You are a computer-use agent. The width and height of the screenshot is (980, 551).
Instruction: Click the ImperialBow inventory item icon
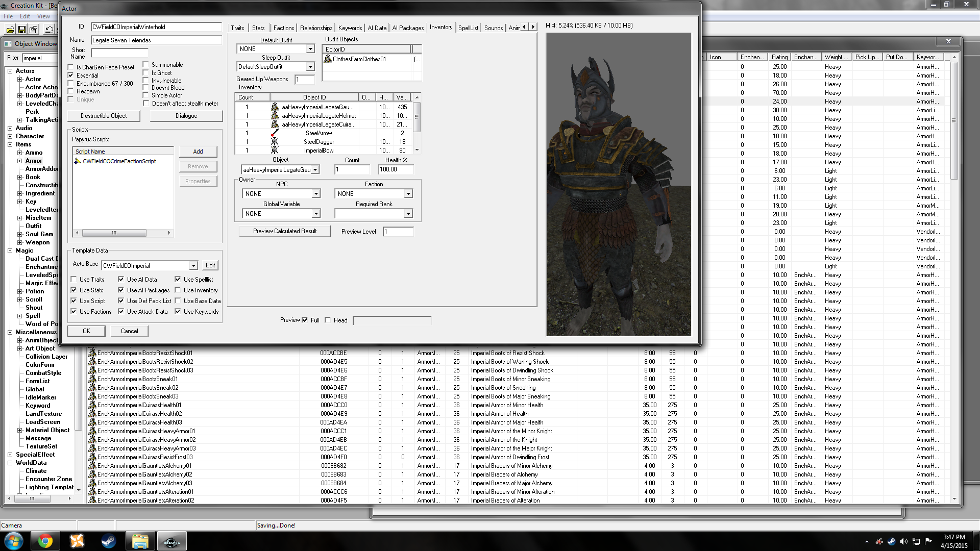275,151
